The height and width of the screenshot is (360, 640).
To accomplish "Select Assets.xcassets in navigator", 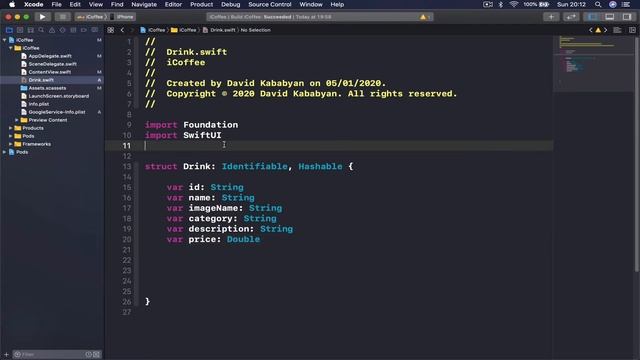I will point(47,88).
